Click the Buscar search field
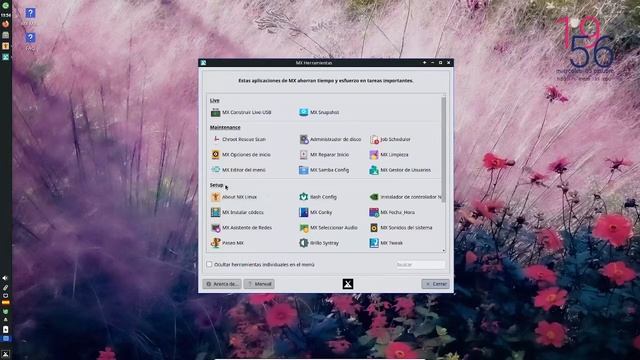This screenshot has height=360, width=640. coord(420,264)
